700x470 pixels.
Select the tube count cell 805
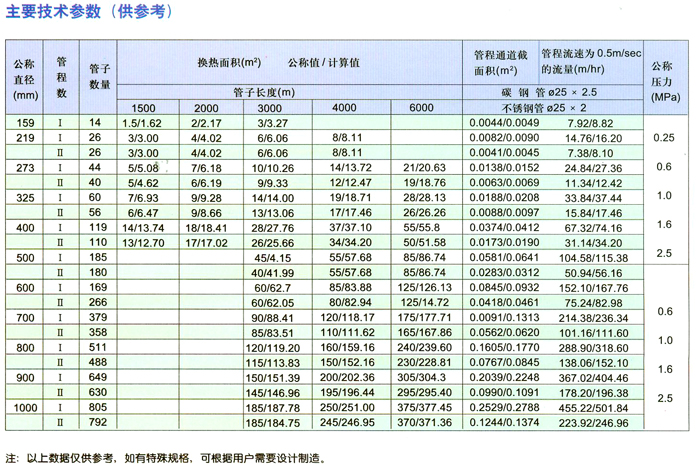[100, 408]
